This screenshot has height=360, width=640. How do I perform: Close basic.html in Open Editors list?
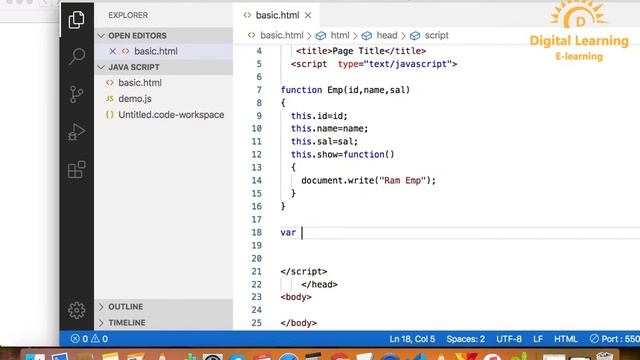point(113,51)
